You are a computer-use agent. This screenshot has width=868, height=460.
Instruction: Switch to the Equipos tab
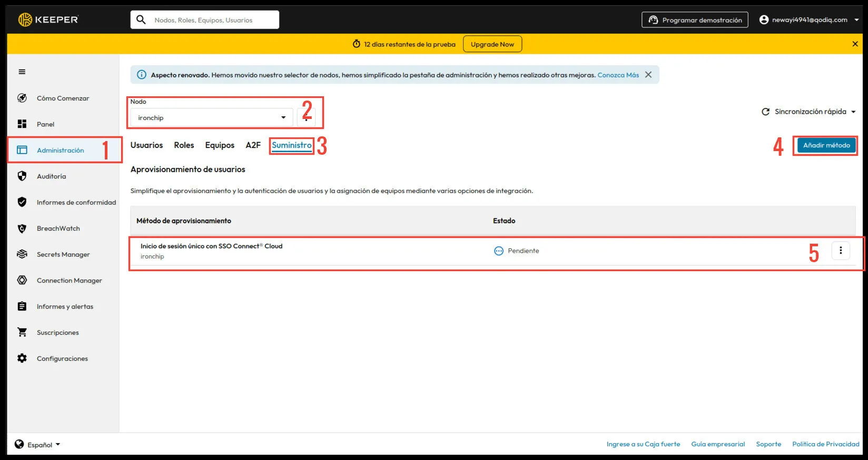[x=220, y=145]
